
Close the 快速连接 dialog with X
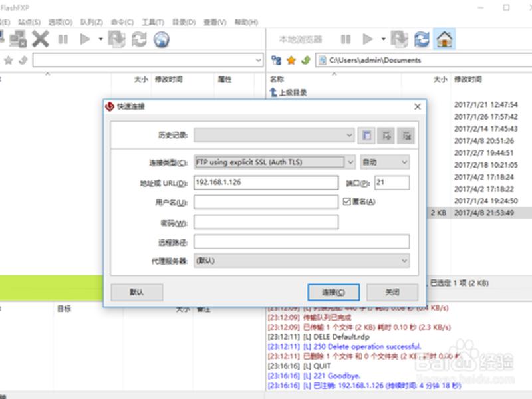point(418,106)
